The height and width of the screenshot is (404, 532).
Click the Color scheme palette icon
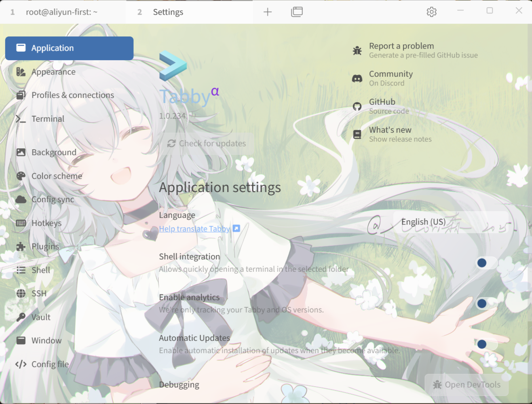pyautogui.click(x=21, y=176)
